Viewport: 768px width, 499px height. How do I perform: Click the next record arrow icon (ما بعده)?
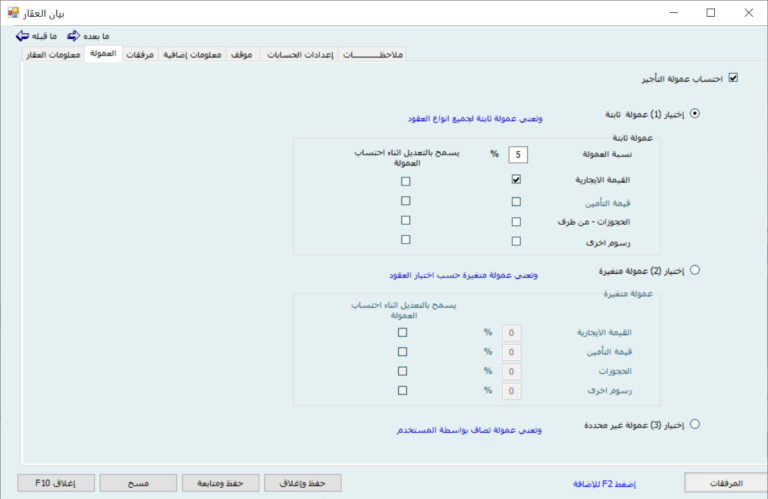[73, 36]
